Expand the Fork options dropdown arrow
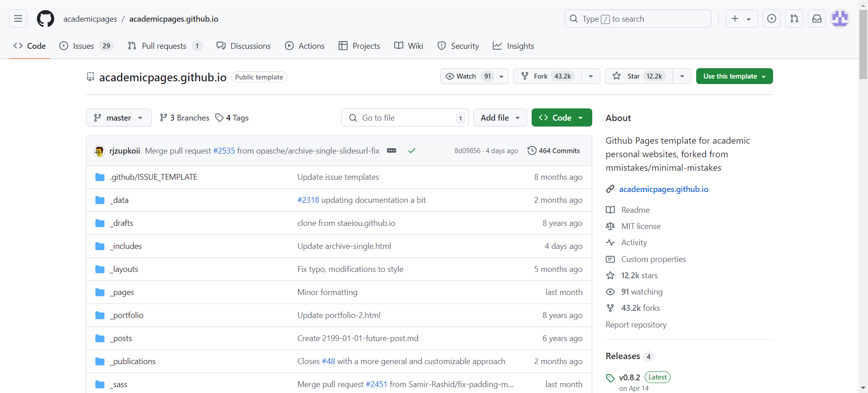 591,76
